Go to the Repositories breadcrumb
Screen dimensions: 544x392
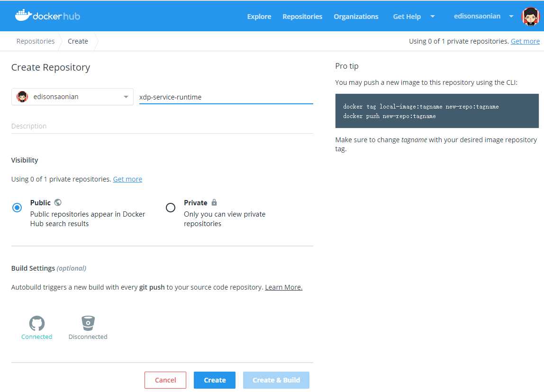coord(36,41)
